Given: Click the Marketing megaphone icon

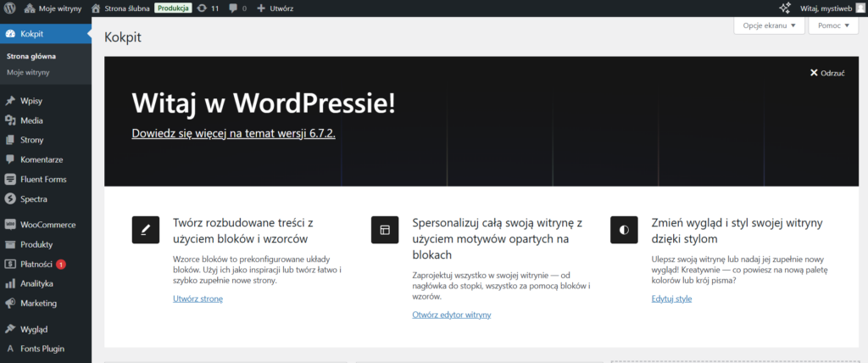Looking at the screenshot, I should pyautogui.click(x=10, y=303).
